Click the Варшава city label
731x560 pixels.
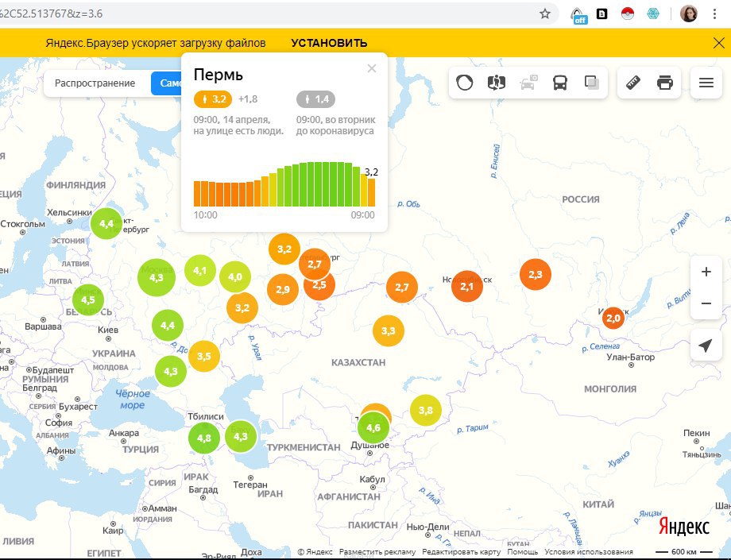[43, 326]
